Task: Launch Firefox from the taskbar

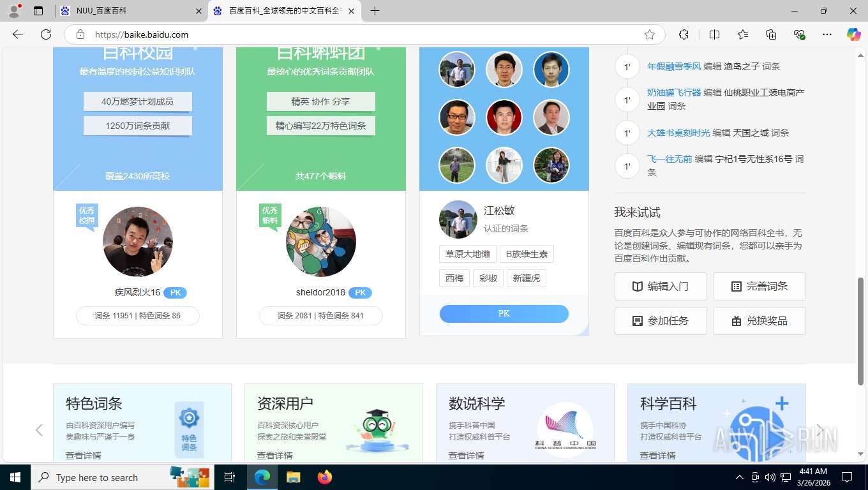Action: [325, 477]
